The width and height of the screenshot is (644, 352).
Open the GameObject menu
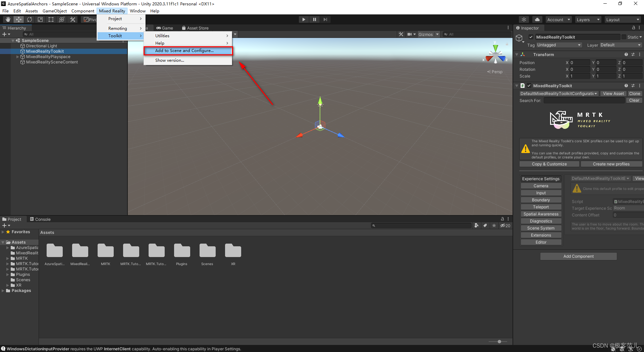pyautogui.click(x=55, y=11)
